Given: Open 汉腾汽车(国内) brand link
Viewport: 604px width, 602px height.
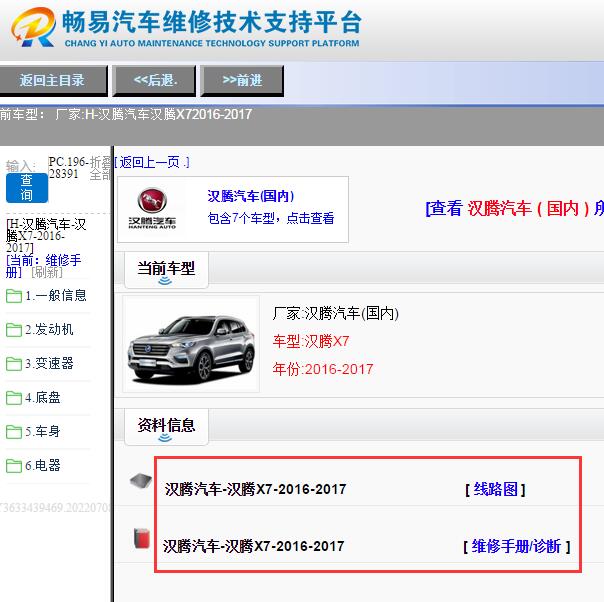Looking at the screenshot, I should tap(251, 196).
